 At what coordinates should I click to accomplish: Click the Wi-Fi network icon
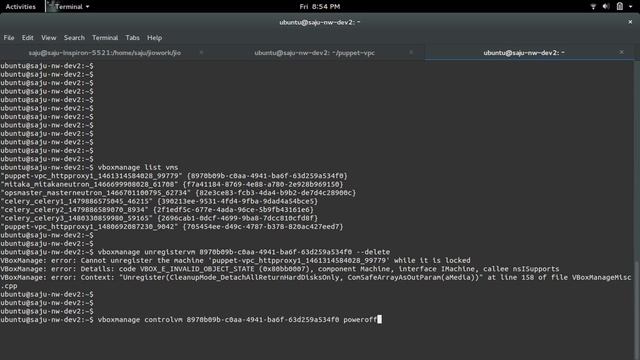point(593,7)
